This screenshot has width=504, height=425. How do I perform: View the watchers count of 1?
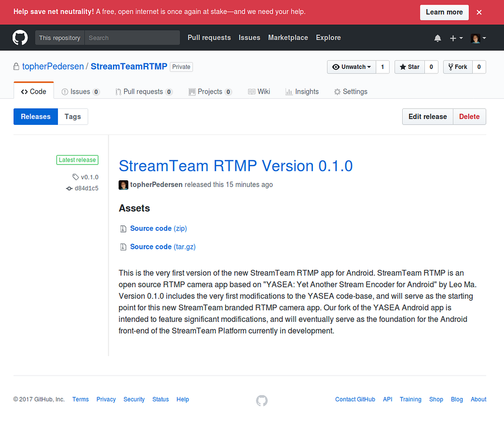coord(383,67)
